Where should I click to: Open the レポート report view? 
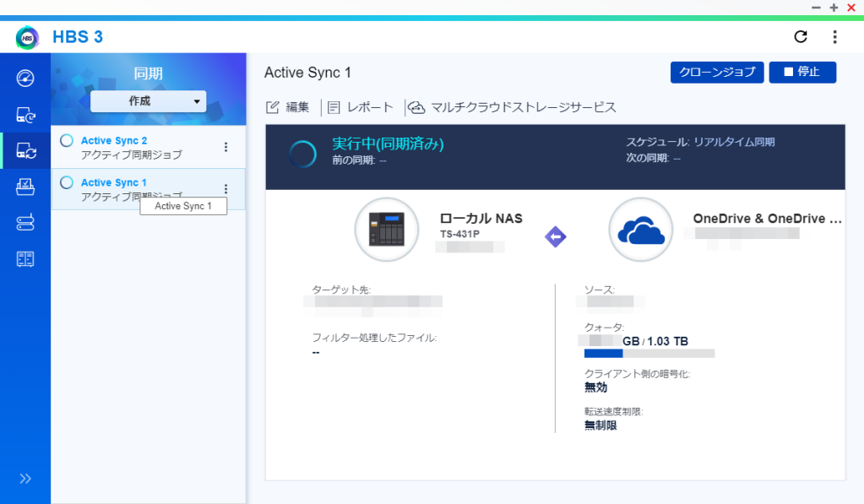[361, 107]
